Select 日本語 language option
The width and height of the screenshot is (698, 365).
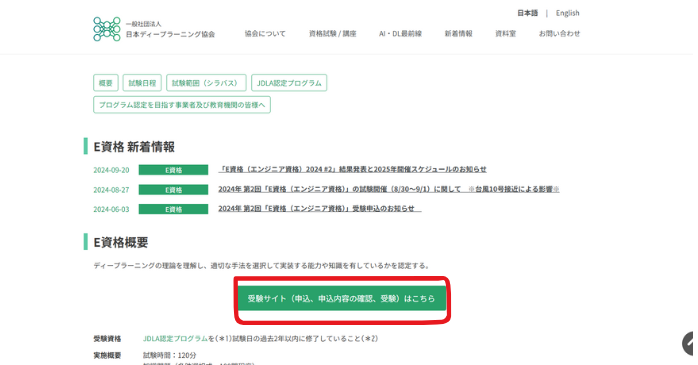point(528,13)
